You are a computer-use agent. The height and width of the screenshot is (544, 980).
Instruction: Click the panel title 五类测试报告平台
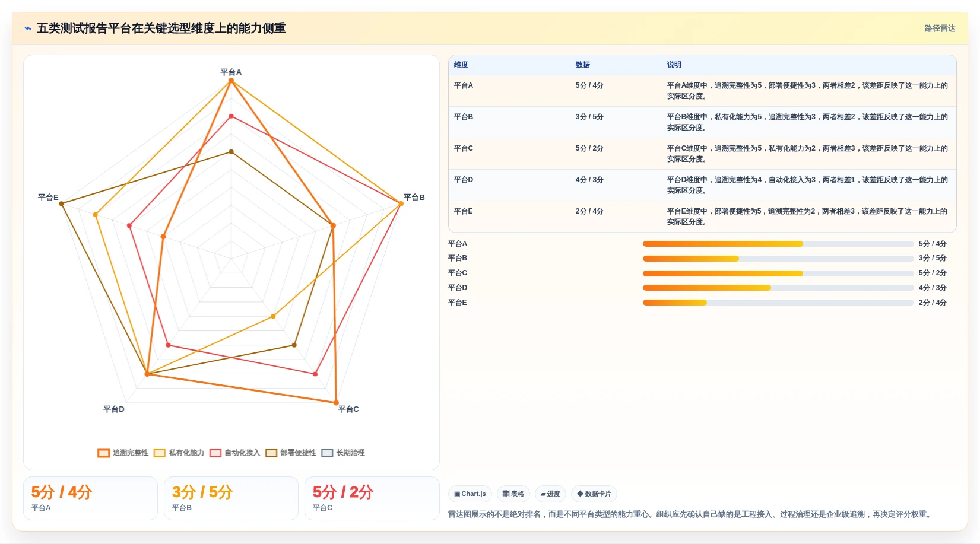coord(161,28)
